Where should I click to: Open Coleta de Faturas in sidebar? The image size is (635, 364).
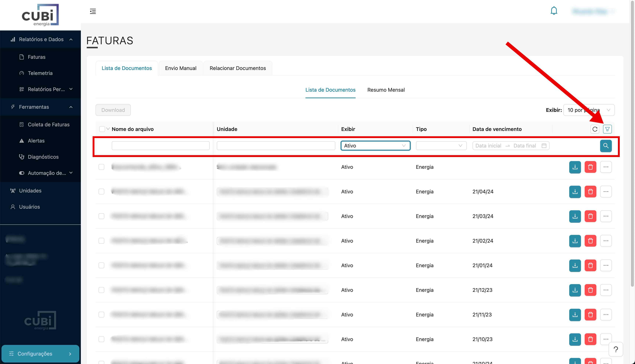[x=49, y=125]
